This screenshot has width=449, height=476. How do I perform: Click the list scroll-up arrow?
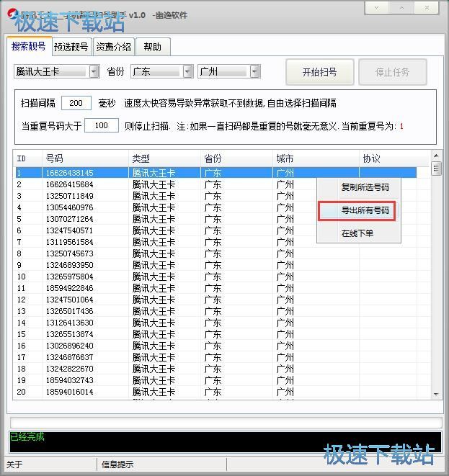coord(436,156)
